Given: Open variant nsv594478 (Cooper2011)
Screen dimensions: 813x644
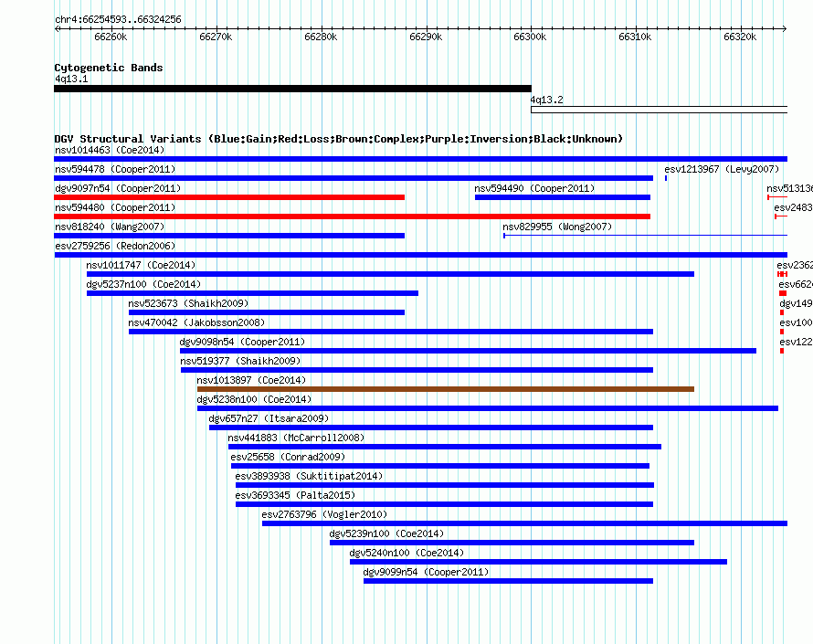Looking at the screenshot, I should click(115, 169).
